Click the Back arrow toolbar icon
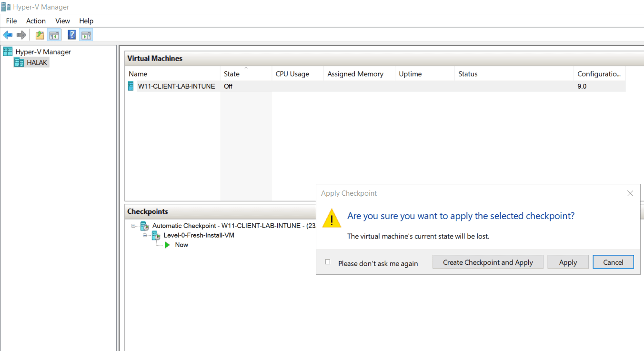The image size is (644, 351). point(8,35)
